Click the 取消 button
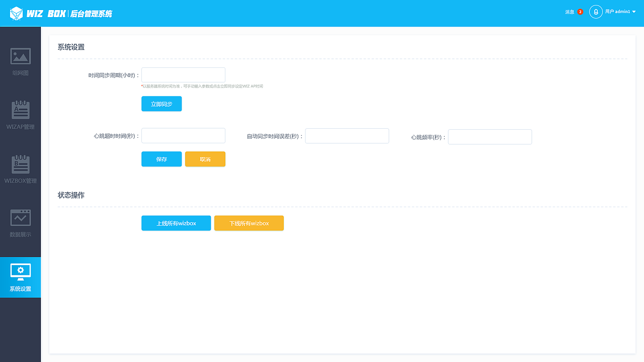 [x=205, y=159]
